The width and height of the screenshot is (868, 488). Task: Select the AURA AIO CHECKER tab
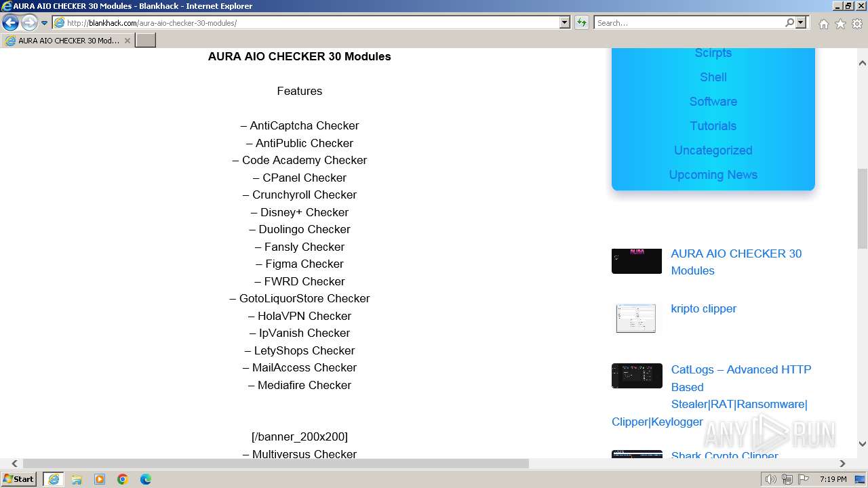(x=67, y=41)
